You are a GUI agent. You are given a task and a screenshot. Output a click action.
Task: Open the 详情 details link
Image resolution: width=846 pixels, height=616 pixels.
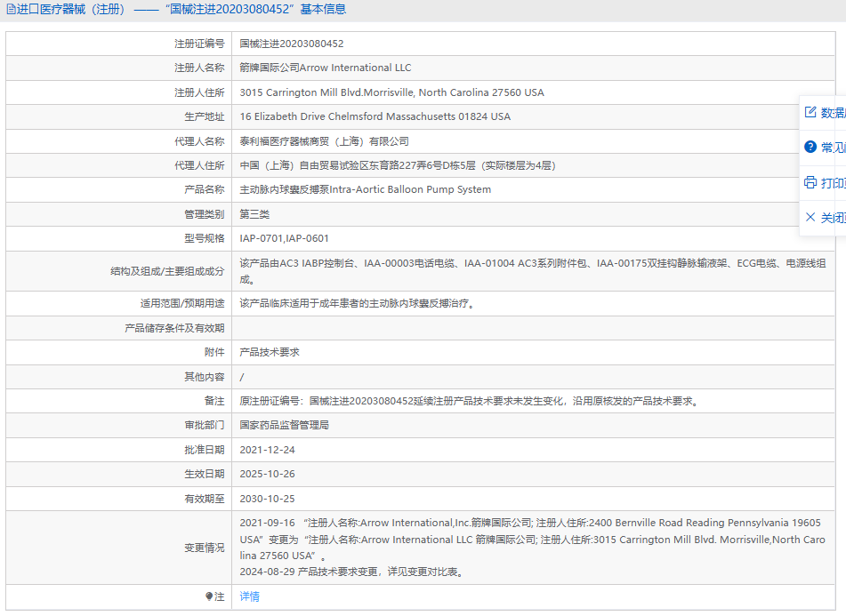click(x=249, y=596)
